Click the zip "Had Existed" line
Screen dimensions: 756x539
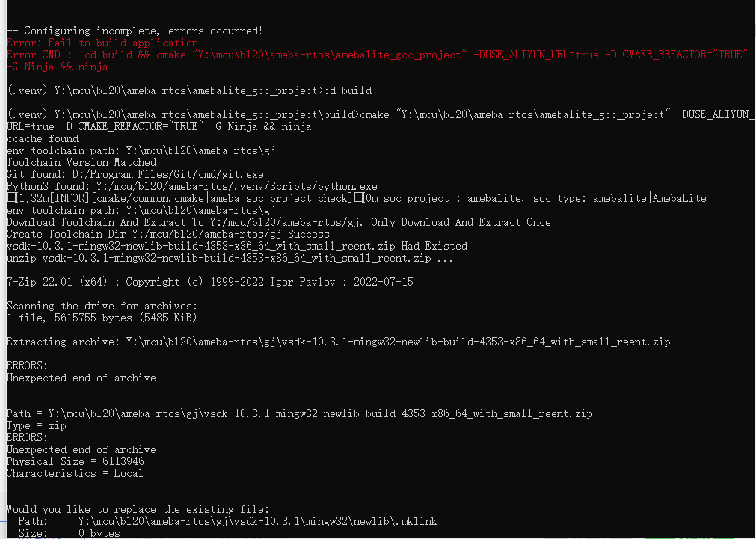[x=237, y=247]
